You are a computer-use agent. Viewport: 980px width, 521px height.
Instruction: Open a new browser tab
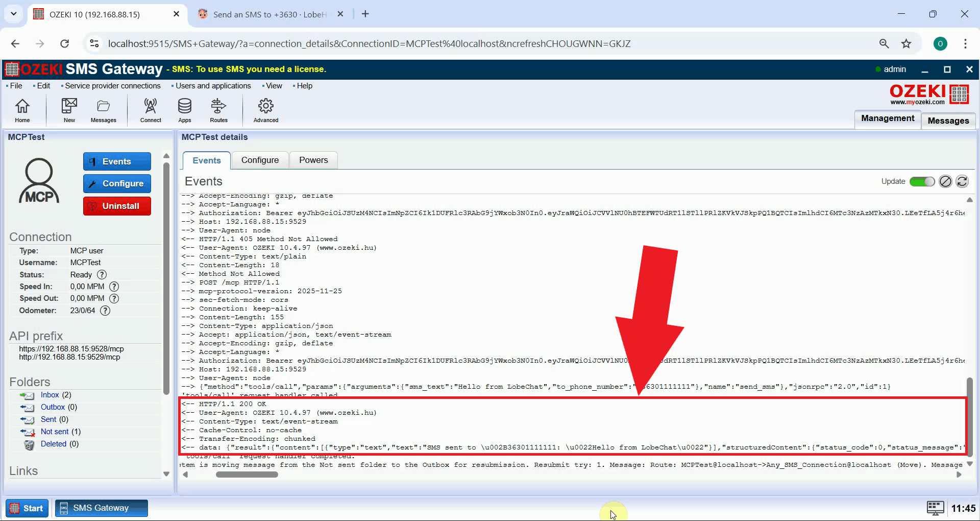pyautogui.click(x=365, y=14)
